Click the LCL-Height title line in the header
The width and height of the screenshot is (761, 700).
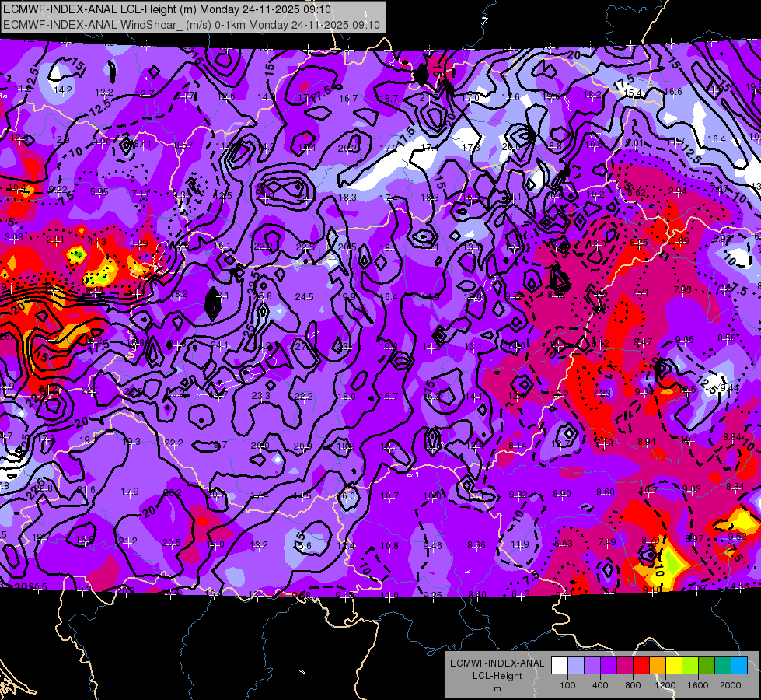pos(167,9)
